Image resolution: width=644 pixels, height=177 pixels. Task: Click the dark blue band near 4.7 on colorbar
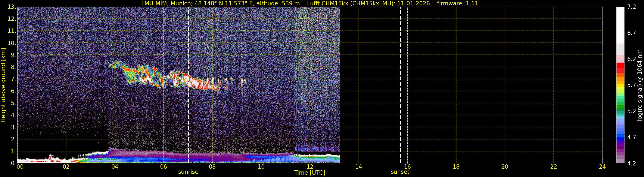(x=620, y=139)
